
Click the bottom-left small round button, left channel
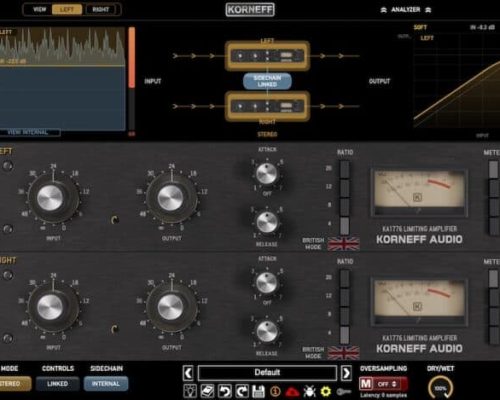point(7,229)
